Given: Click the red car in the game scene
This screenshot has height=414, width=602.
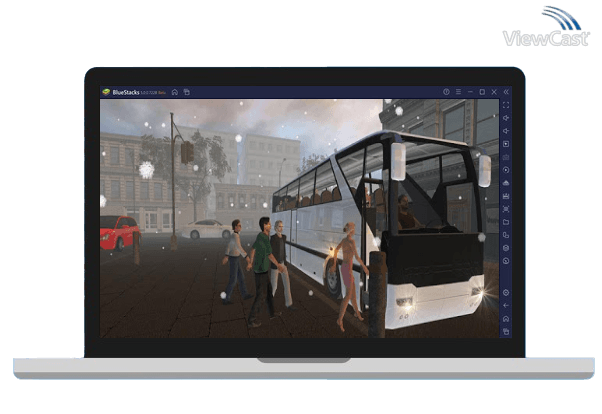Looking at the screenshot, I should tap(119, 232).
